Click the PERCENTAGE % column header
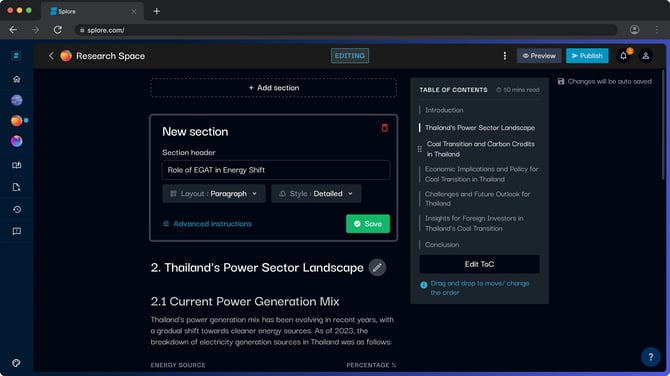This screenshot has width=670, height=376. (x=371, y=365)
